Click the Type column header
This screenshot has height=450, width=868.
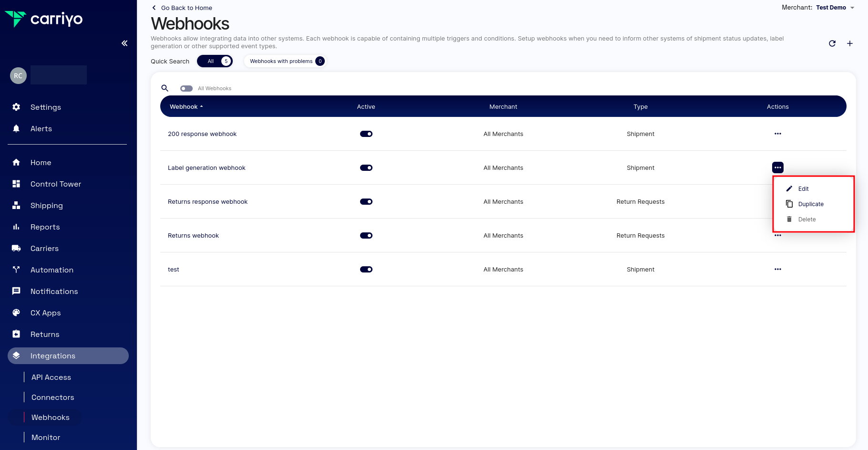pyautogui.click(x=641, y=106)
